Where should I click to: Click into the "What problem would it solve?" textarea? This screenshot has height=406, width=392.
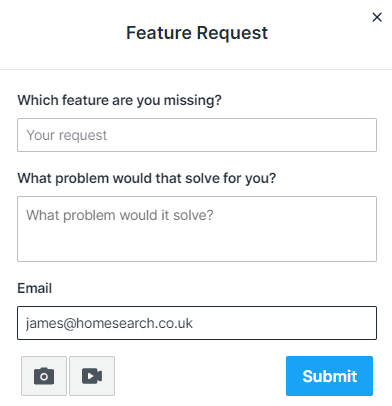click(x=197, y=229)
